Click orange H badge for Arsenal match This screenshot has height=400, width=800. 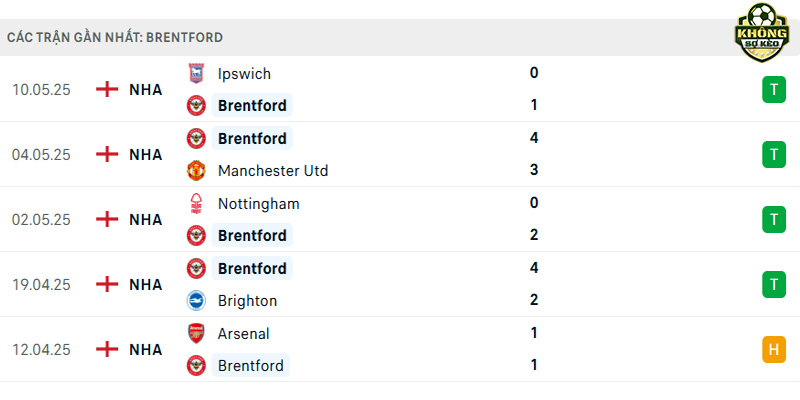774,349
